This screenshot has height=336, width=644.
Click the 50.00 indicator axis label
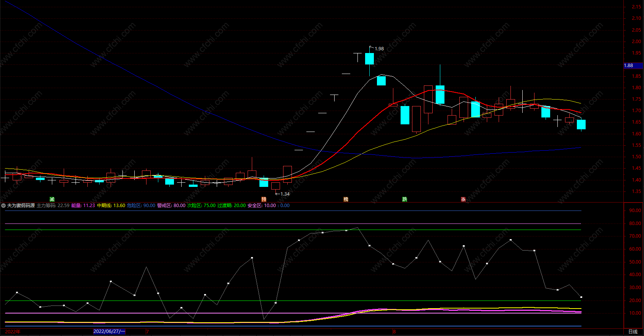click(x=635, y=262)
